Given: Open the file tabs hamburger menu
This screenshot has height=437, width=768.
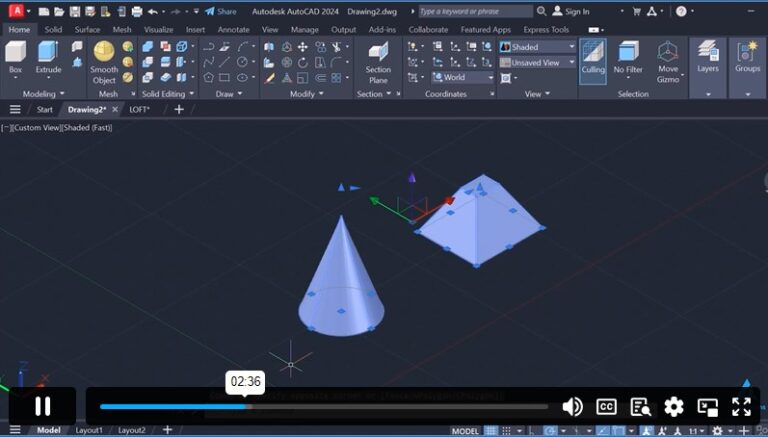Looking at the screenshot, I should [x=15, y=109].
